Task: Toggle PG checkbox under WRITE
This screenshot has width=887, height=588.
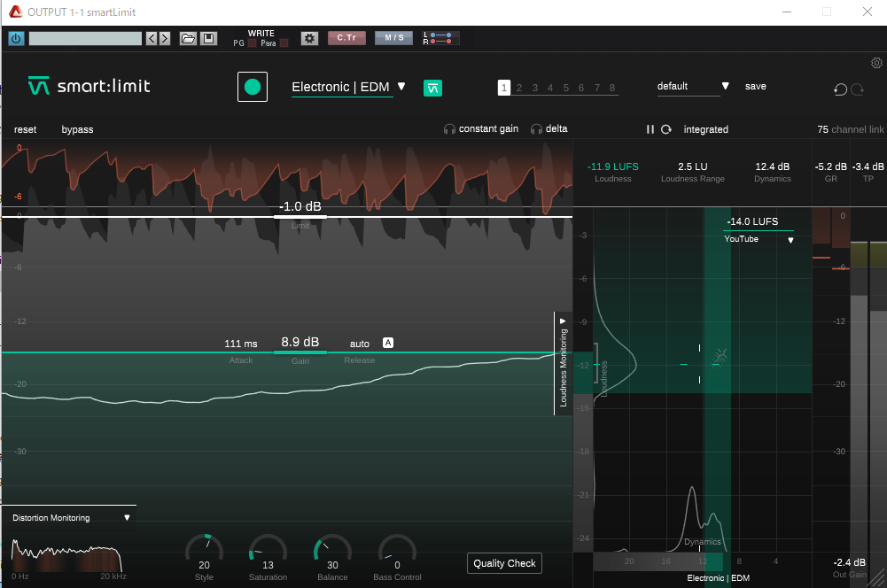Action: (253, 43)
